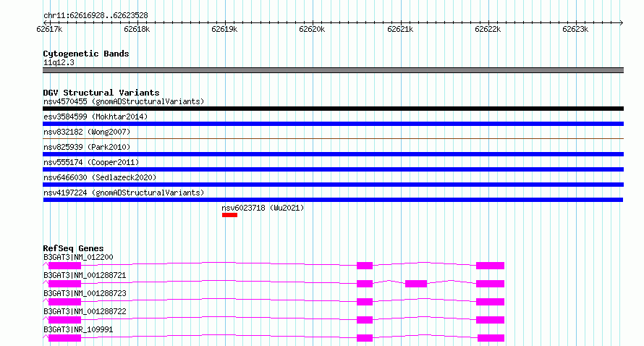Click the leftmost exon of B3GAT3|NM_001288723

[x=64, y=302]
